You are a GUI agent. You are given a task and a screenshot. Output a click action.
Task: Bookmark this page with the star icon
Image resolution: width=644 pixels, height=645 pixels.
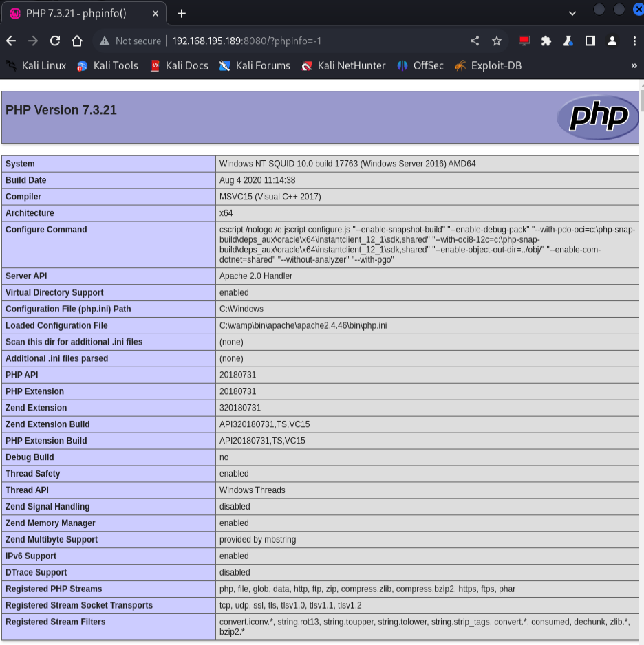[x=497, y=41]
